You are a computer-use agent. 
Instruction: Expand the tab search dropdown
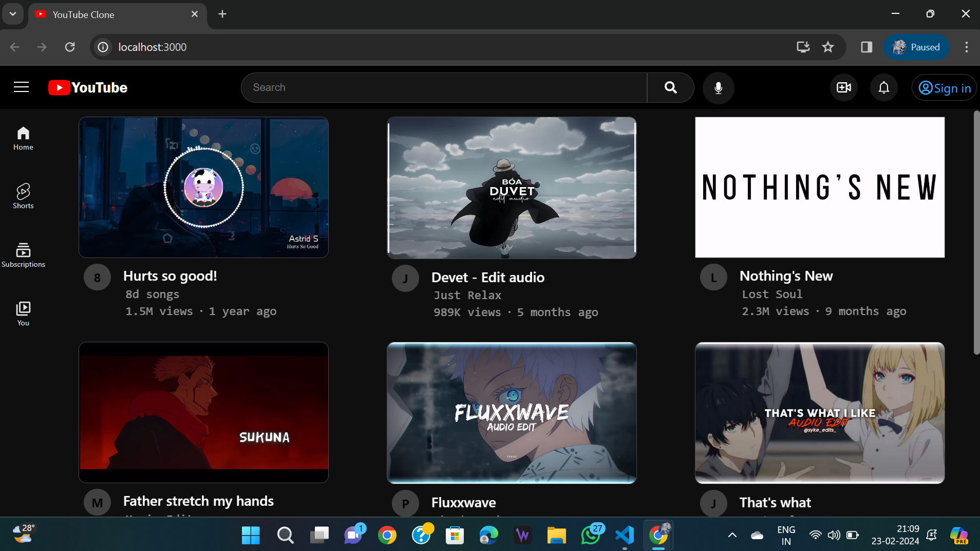point(13,14)
